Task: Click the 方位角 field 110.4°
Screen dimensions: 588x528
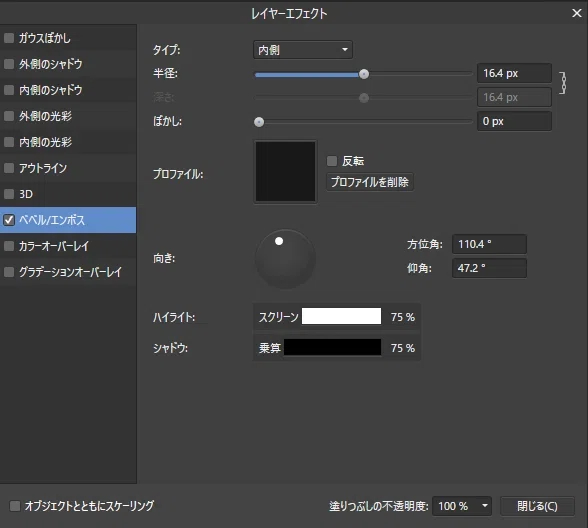Action: (489, 244)
